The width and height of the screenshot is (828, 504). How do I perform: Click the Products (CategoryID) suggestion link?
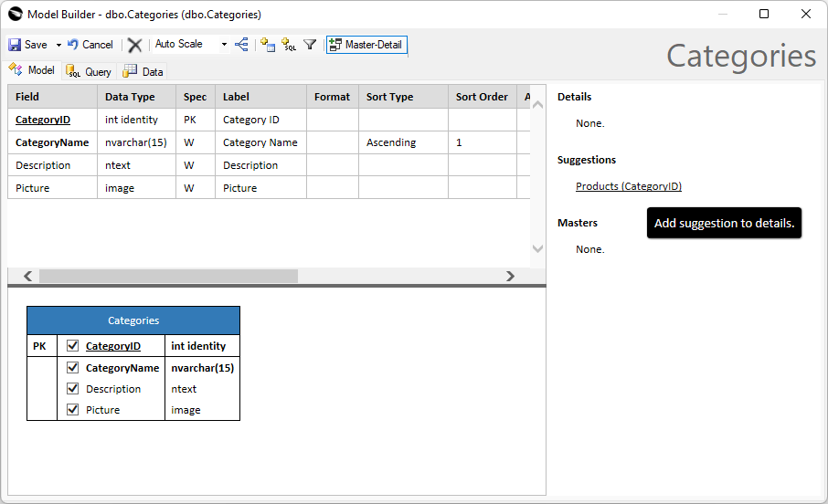(628, 186)
